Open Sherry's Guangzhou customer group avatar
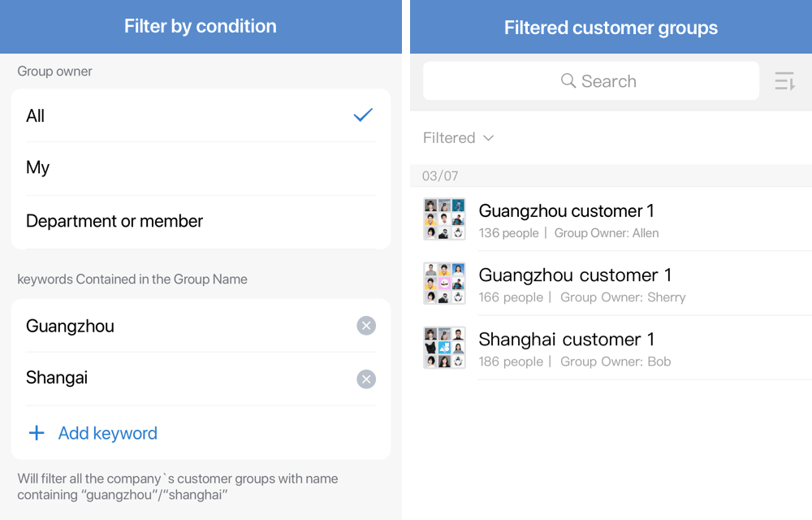Image resolution: width=812 pixels, height=520 pixels. pyautogui.click(x=444, y=284)
